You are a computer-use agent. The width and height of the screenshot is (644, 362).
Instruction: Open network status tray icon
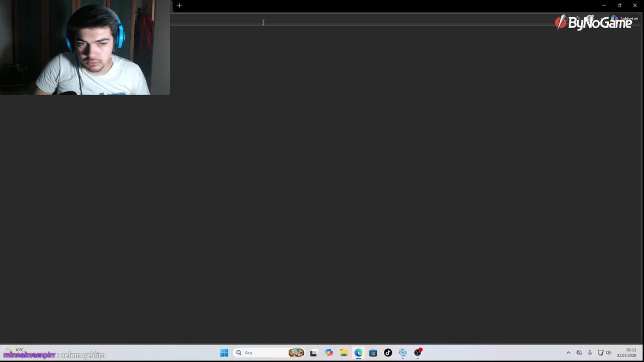(600, 353)
